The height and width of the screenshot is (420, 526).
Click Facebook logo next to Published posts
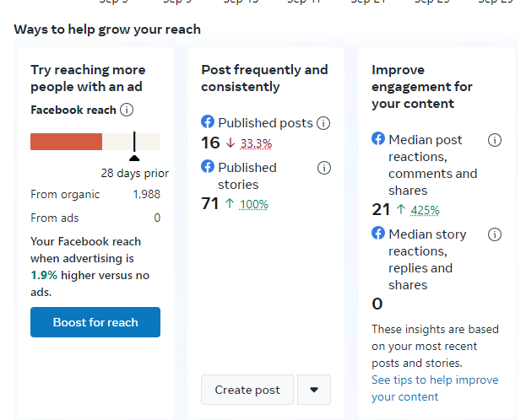(x=208, y=122)
